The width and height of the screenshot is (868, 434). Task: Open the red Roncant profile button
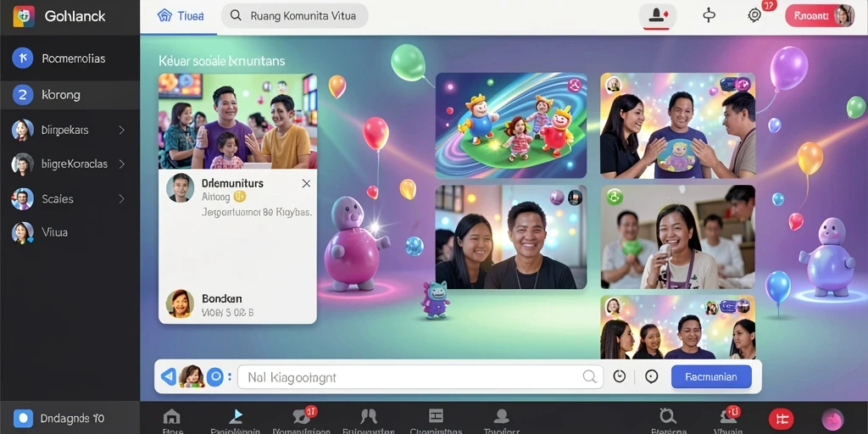tap(820, 15)
